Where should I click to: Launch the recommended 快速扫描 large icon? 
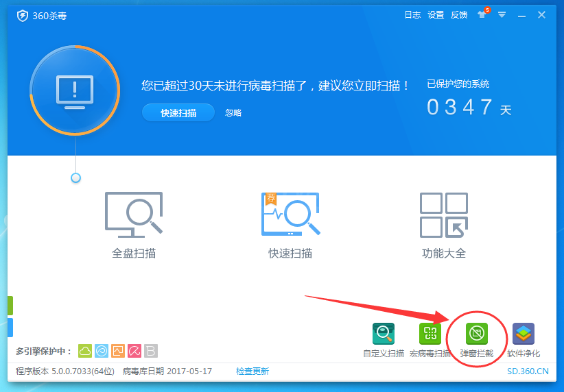(290, 214)
